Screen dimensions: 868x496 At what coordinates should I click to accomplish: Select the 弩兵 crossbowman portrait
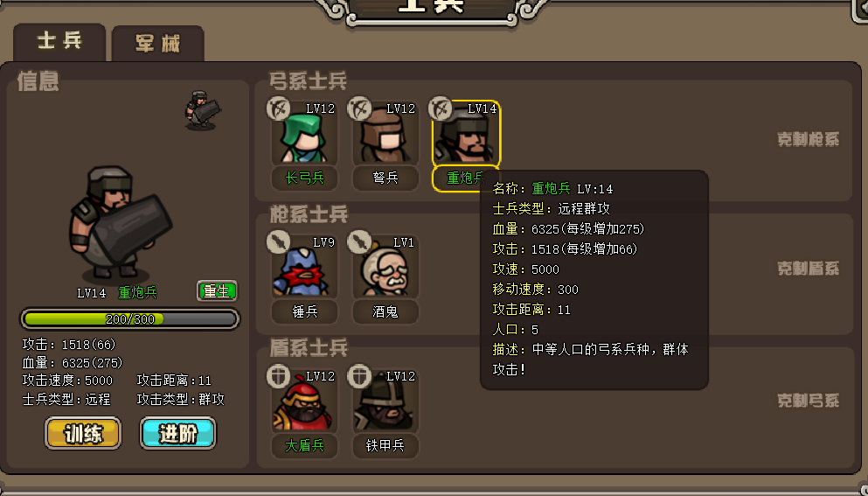[385, 135]
